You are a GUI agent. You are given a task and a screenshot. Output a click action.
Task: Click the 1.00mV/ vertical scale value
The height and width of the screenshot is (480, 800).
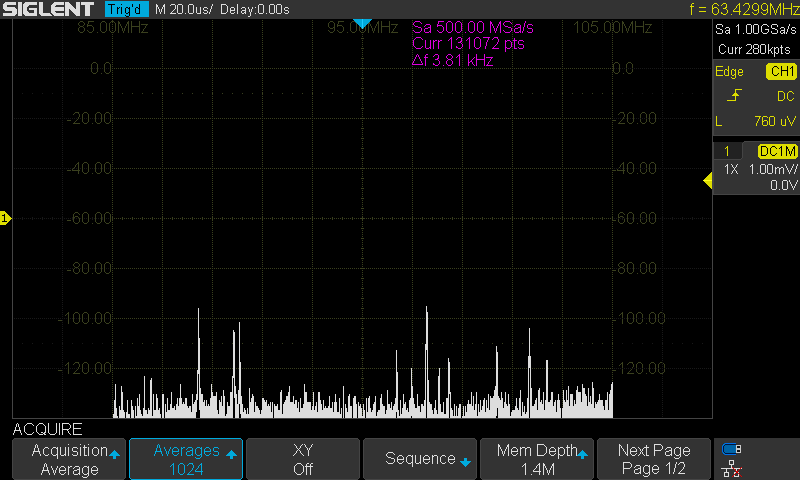pos(772,169)
